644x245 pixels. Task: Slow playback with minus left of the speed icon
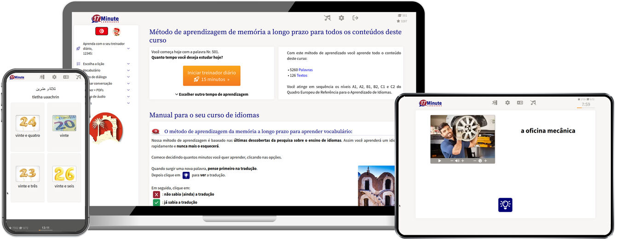point(475,161)
